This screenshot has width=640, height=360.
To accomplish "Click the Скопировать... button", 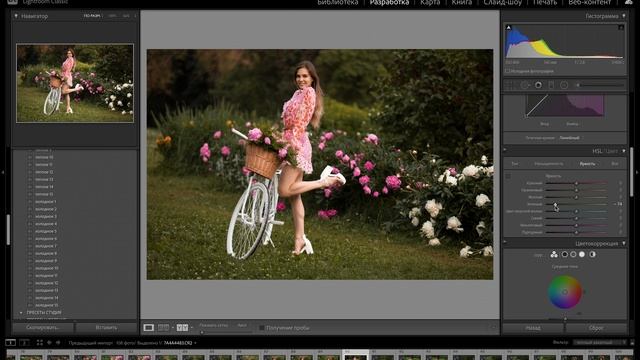I will pos(43,327).
